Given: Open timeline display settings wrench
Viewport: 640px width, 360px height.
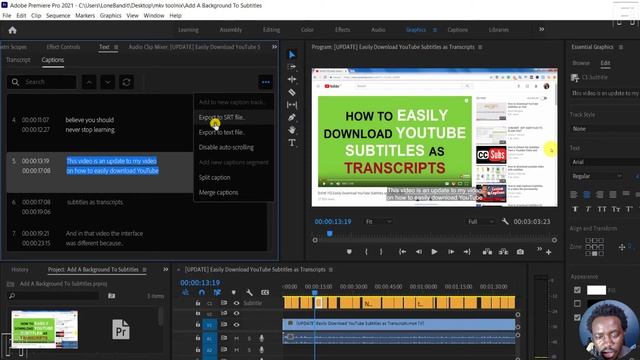Looking at the screenshot, I should [x=249, y=292].
